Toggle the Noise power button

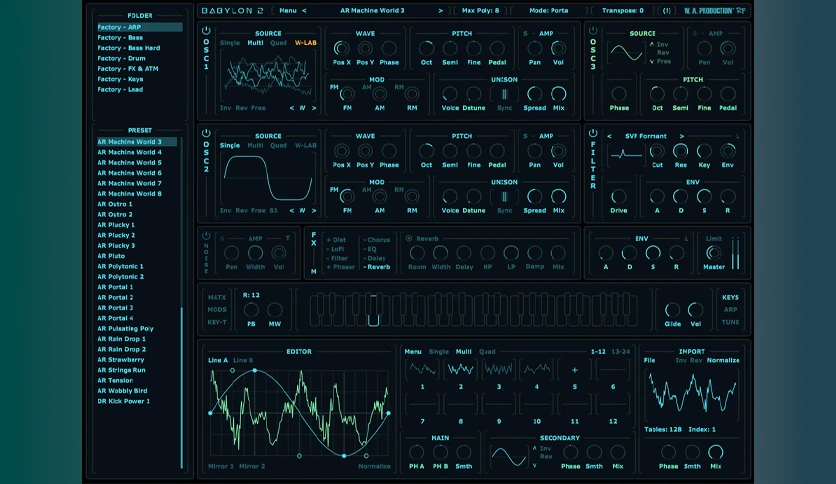pyautogui.click(x=206, y=236)
